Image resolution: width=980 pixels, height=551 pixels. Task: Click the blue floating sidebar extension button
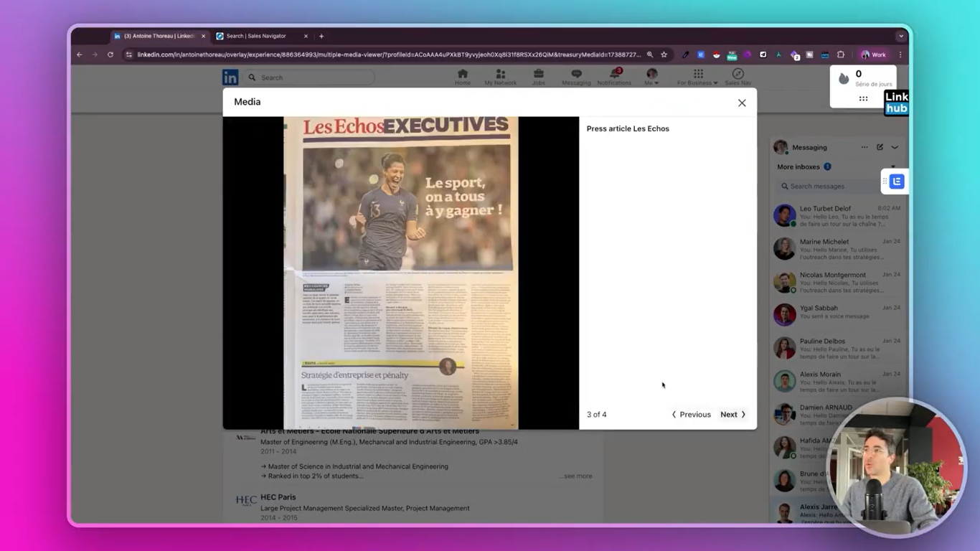(897, 182)
